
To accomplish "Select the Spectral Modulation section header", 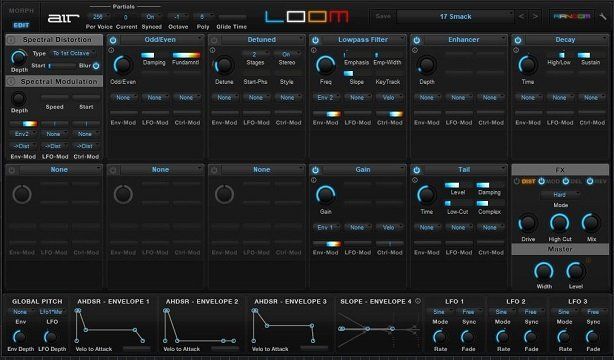I will pyautogui.click(x=54, y=81).
